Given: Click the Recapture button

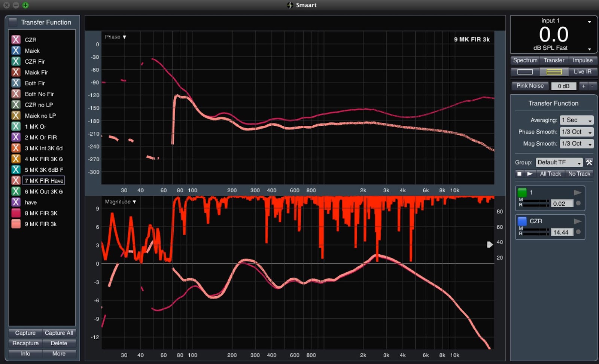Looking at the screenshot, I should click(x=25, y=343).
